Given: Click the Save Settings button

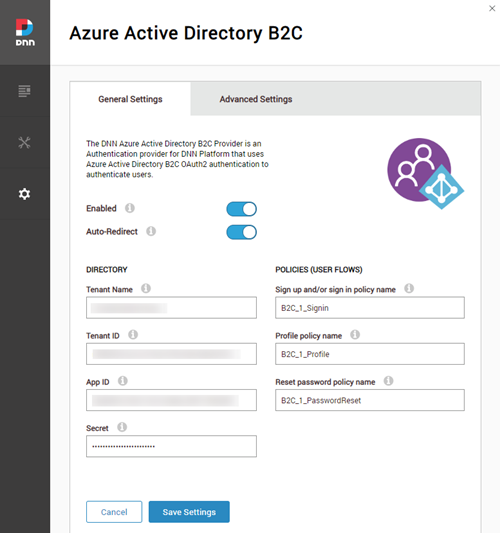Looking at the screenshot, I should click(x=189, y=512).
